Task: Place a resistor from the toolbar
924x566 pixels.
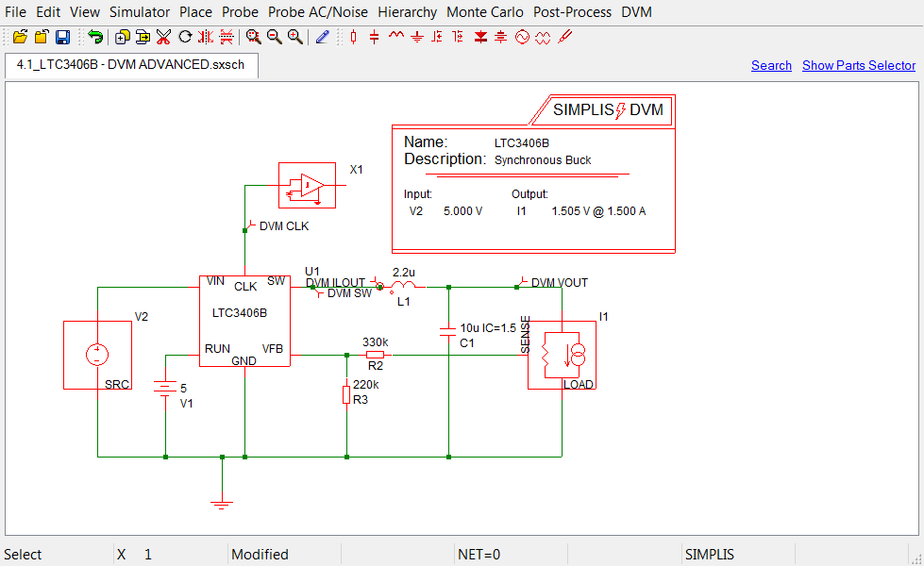Action: coord(354,37)
